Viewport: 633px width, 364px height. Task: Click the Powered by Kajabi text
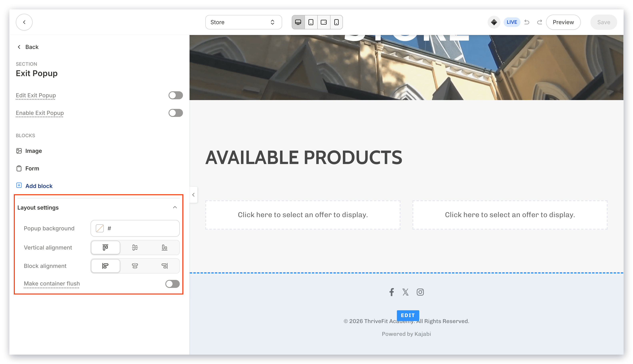click(x=406, y=334)
